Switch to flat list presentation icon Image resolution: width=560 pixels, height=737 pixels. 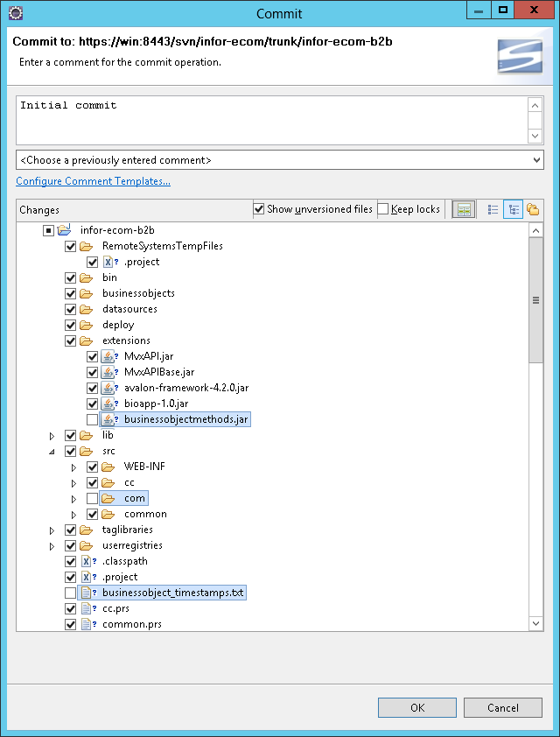[493, 210]
